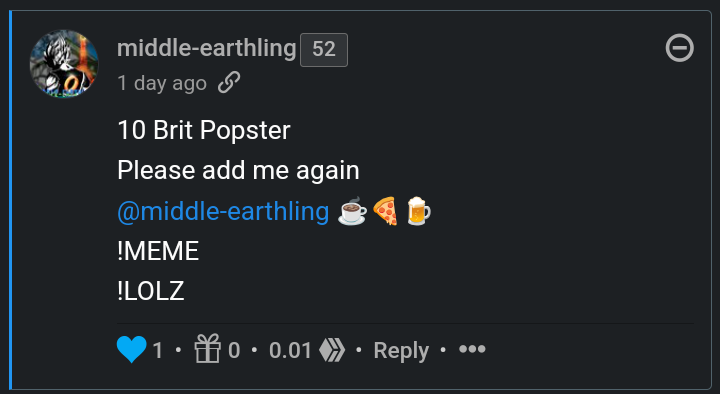Collapse the comment with the minus circle icon
The height and width of the screenshot is (394, 720).
pos(680,48)
